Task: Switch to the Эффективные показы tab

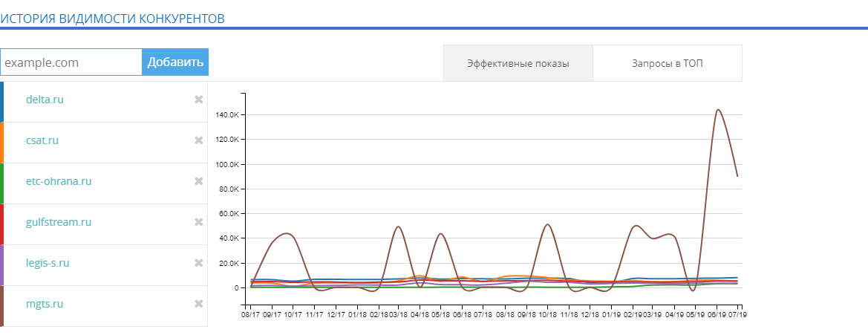Action: 518,63
